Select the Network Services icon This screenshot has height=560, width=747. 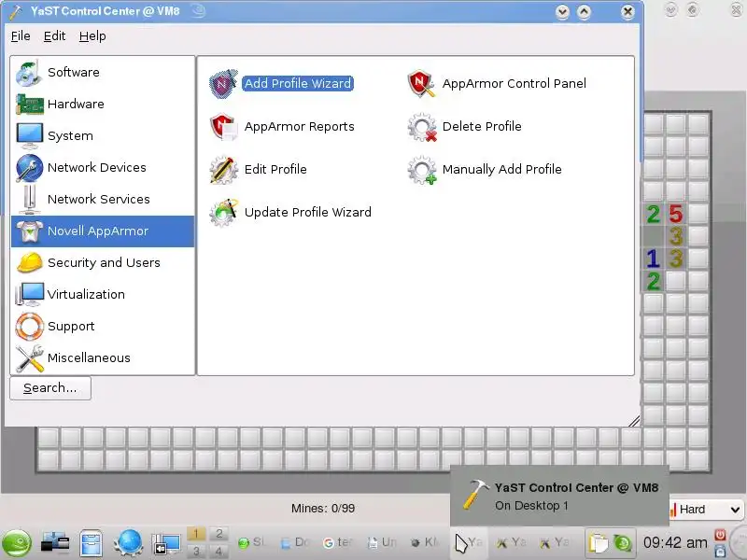30,199
